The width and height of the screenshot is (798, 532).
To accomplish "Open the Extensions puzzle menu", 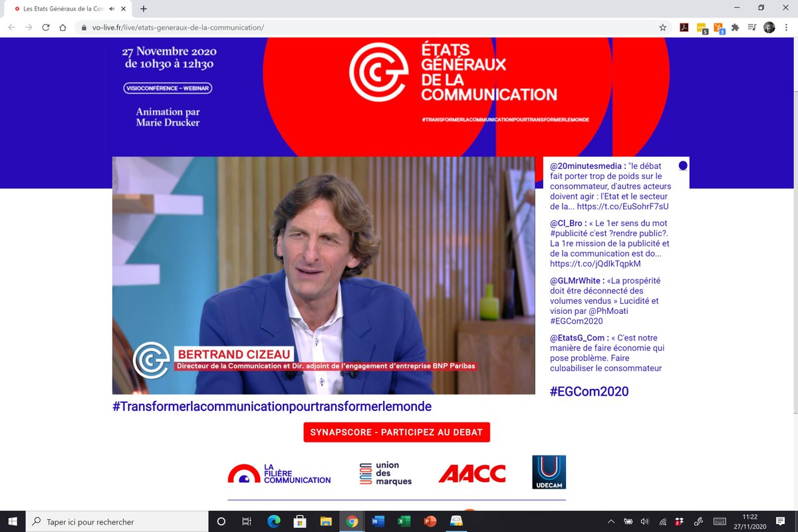I will click(735, 27).
